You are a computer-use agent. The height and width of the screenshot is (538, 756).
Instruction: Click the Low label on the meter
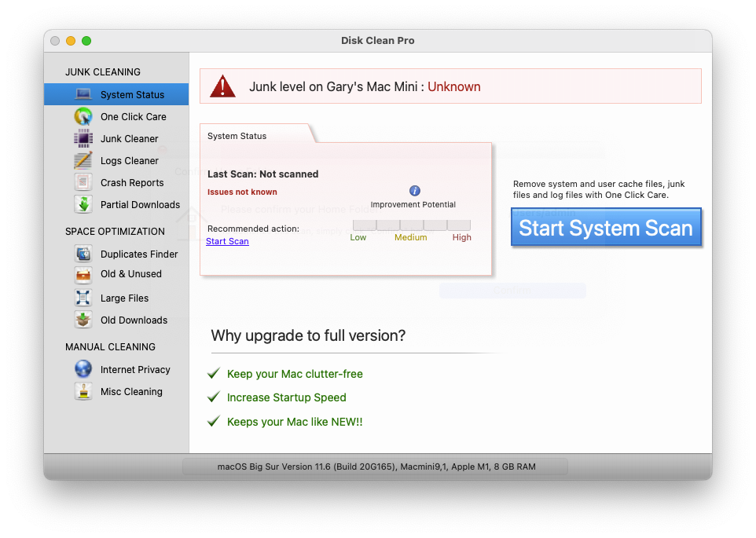click(x=358, y=237)
